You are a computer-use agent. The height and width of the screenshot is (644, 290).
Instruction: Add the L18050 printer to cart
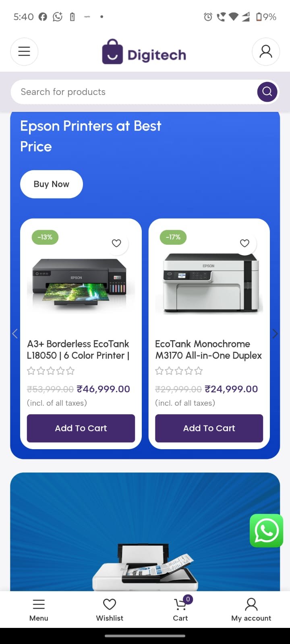click(x=81, y=428)
